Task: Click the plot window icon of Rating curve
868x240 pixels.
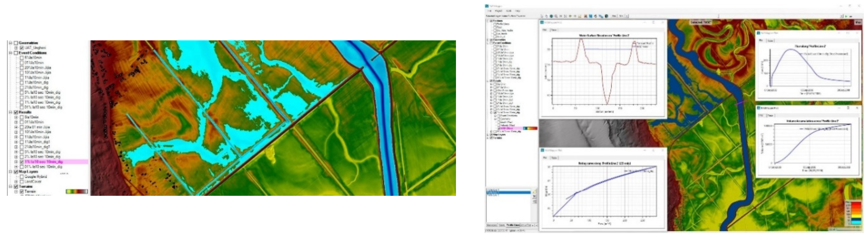Action: [x=542, y=150]
